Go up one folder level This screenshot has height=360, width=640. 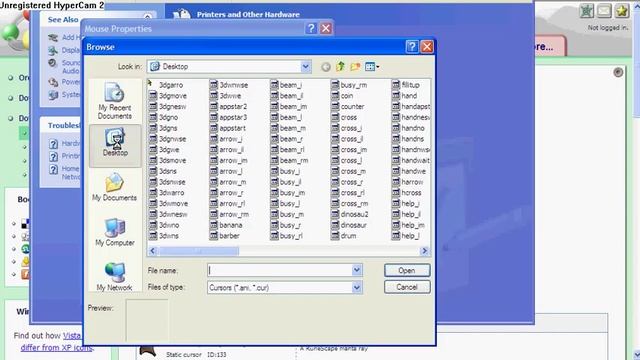[x=340, y=67]
